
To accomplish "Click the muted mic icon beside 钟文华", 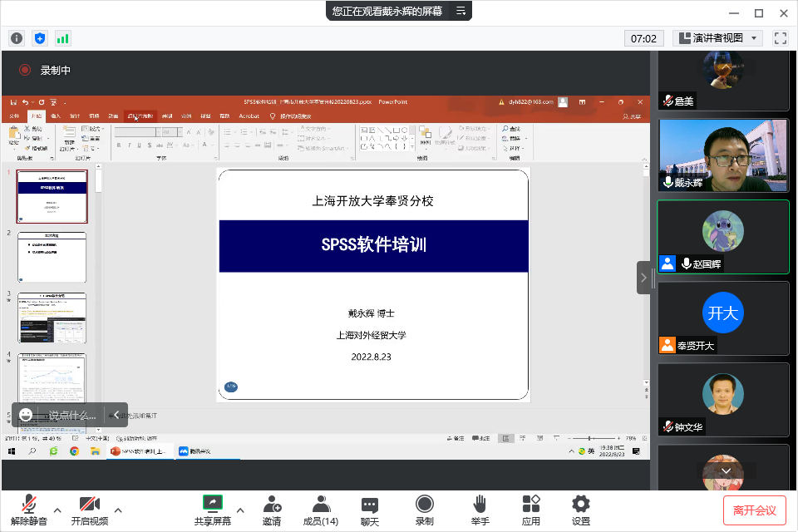I will click(x=668, y=426).
